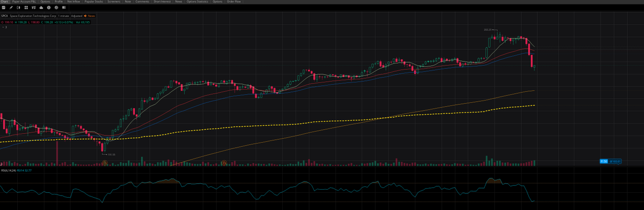The width and height of the screenshot is (644, 210).
Task: Click the high price H 199.28
Action: click(x=20, y=22)
